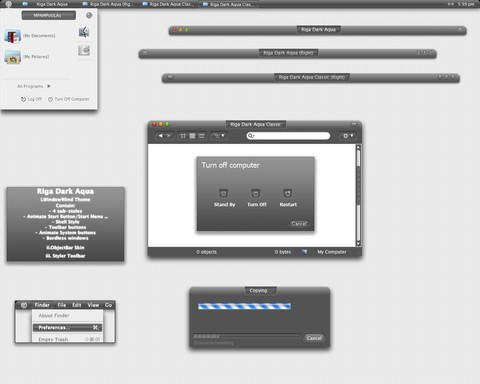The width and height of the screenshot is (480, 384).
Task: Click the Restart power icon
Action: (287, 193)
